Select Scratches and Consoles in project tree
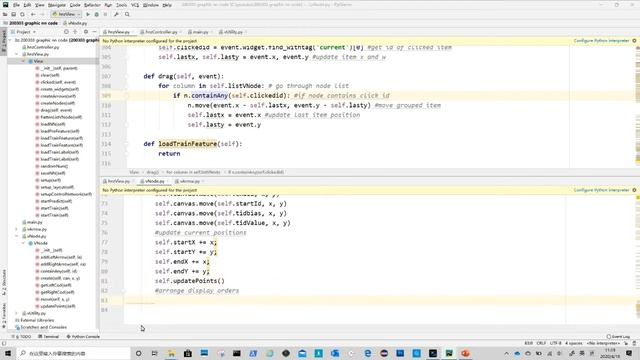 tap(43, 327)
